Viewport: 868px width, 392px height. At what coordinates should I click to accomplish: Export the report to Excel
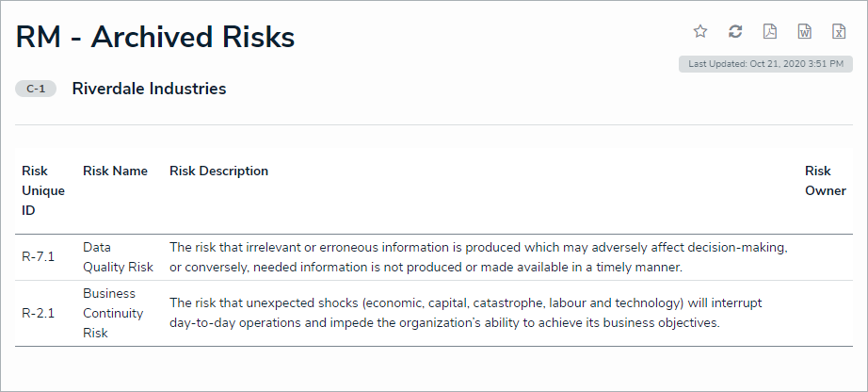839,31
